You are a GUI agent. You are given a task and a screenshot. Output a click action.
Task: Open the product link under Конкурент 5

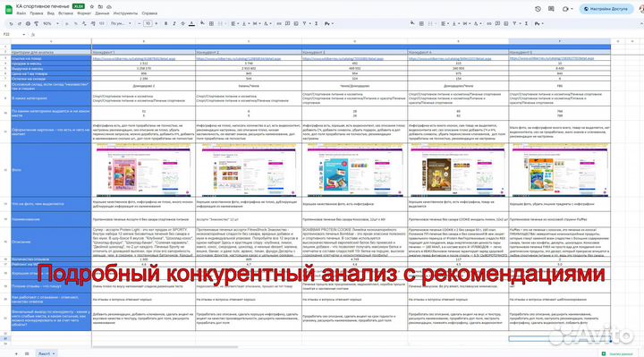pyautogui.click(x=553, y=59)
